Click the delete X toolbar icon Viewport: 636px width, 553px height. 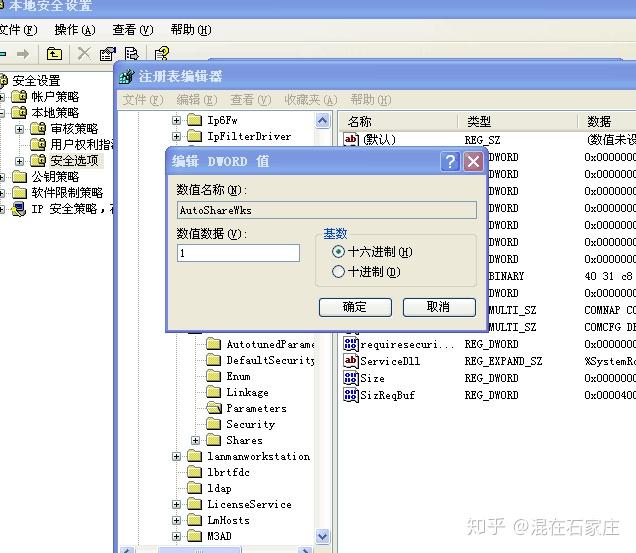84,54
